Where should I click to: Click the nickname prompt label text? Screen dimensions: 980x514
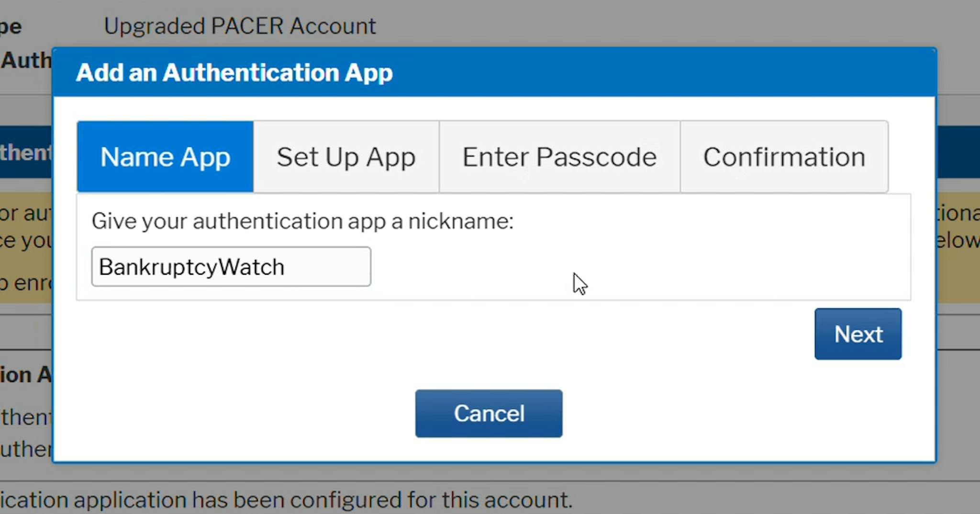(303, 221)
